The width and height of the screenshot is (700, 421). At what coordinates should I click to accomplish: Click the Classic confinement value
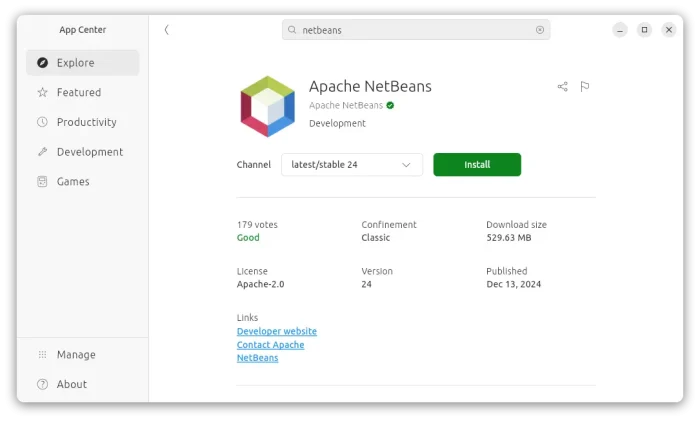(x=375, y=238)
